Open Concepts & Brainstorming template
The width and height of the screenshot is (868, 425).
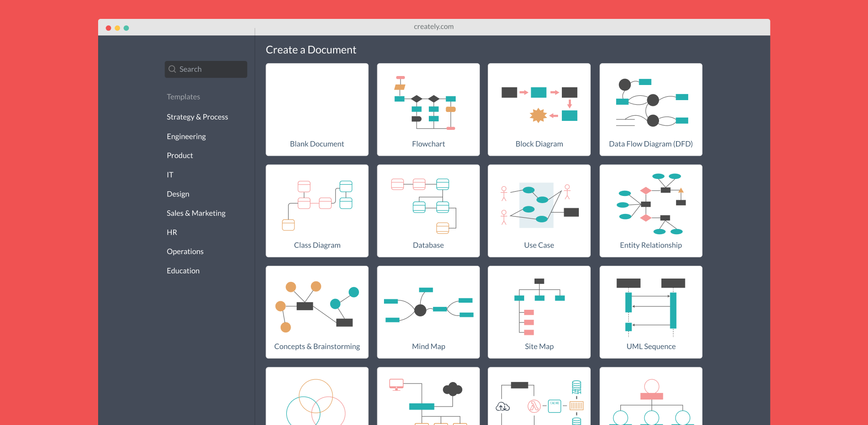tap(317, 312)
